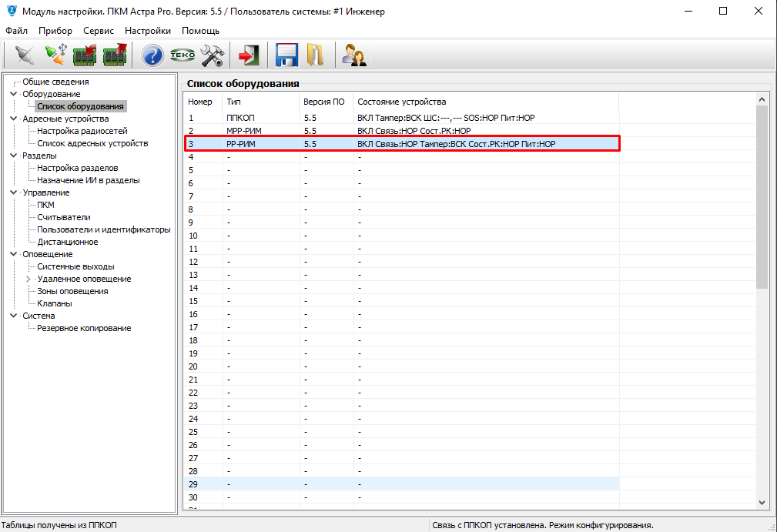Click the Тип column header

coord(261,102)
